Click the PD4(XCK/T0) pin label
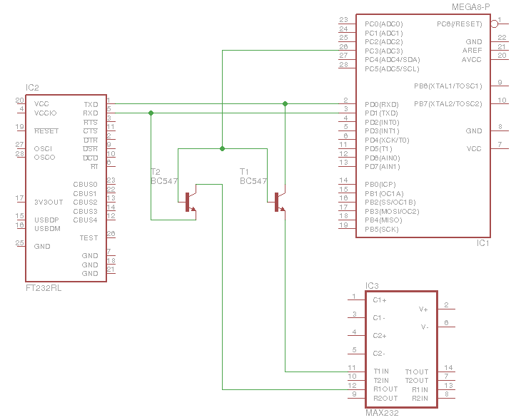The width and height of the screenshot is (526, 420). click(387, 140)
